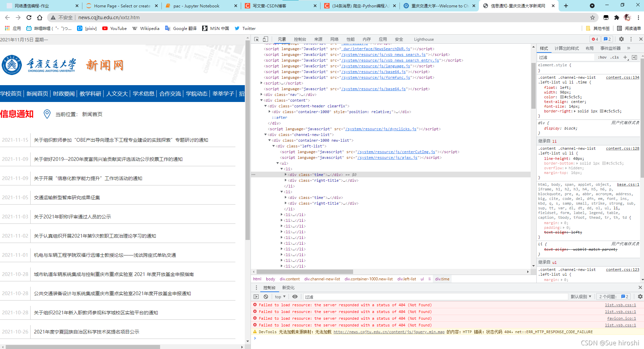Click the border-bottom #c5c5c5 color swatch
The height and width of the screenshot is (349, 644).
pyautogui.click(x=604, y=163)
